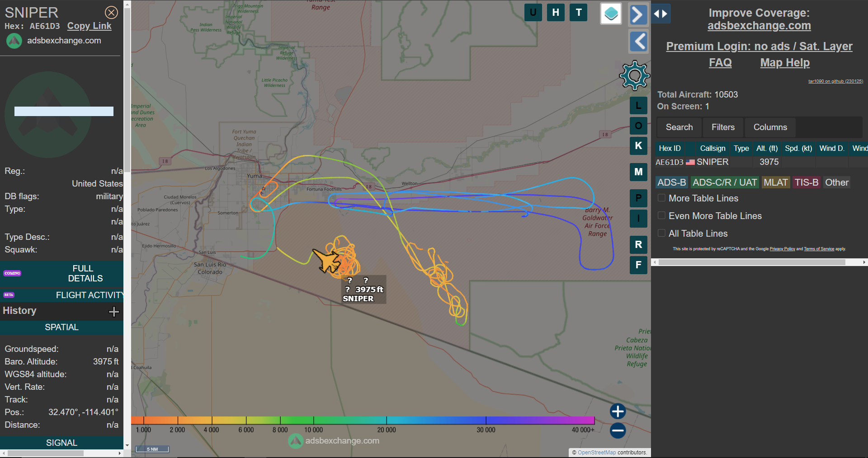This screenshot has width=868, height=458.
Task: Click the info panel vertical scrollbar
Action: (x=127, y=90)
